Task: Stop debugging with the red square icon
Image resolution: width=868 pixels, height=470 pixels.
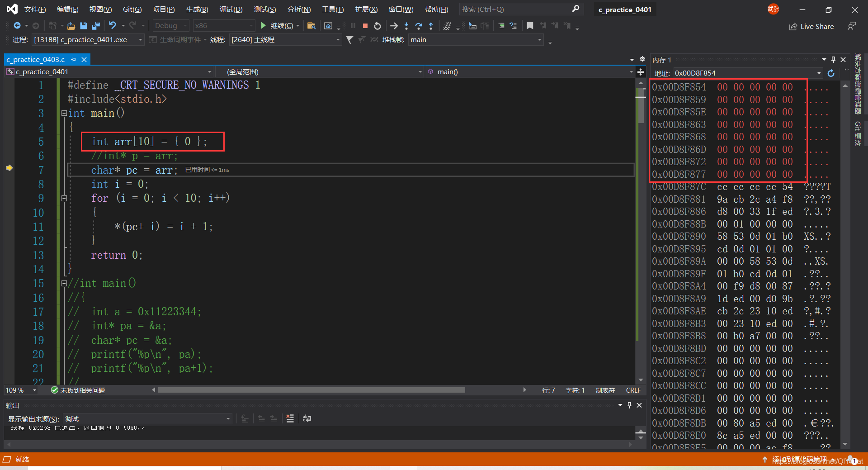Action: [365, 26]
